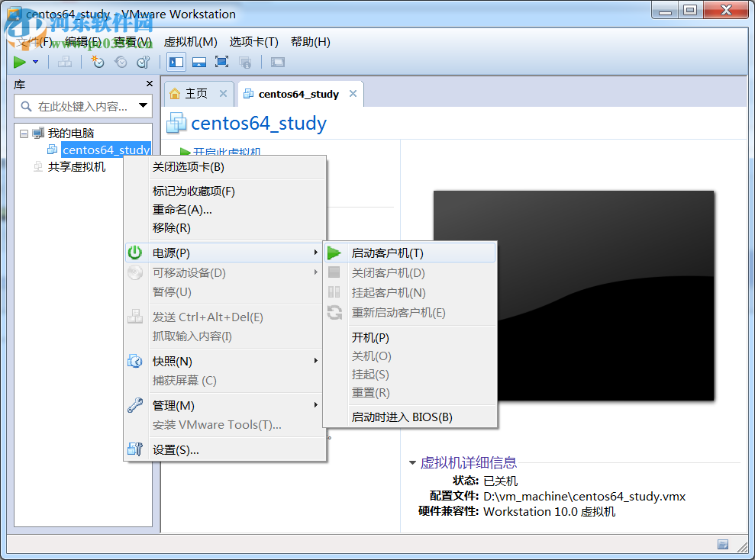Image resolution: width=755 pixels, height=560 pixels.
Task: Show the thumbnail bar toolbar icon
Action: pos(198,62)
